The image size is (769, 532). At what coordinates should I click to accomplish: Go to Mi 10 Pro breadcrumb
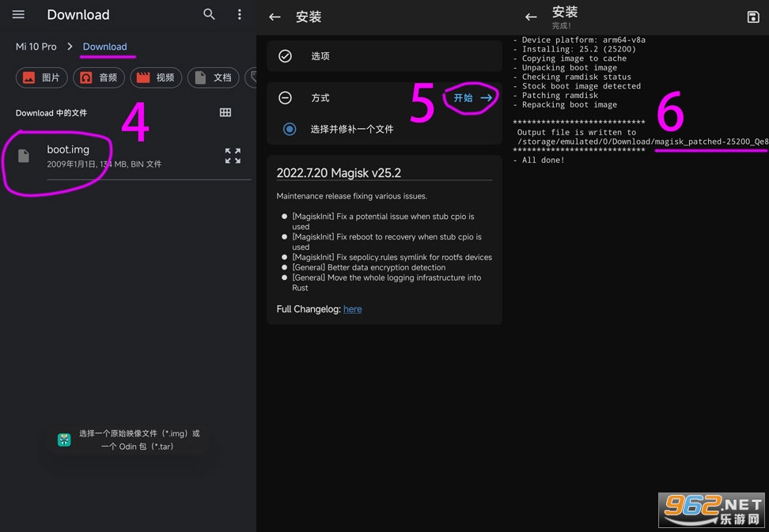point(36,47)
